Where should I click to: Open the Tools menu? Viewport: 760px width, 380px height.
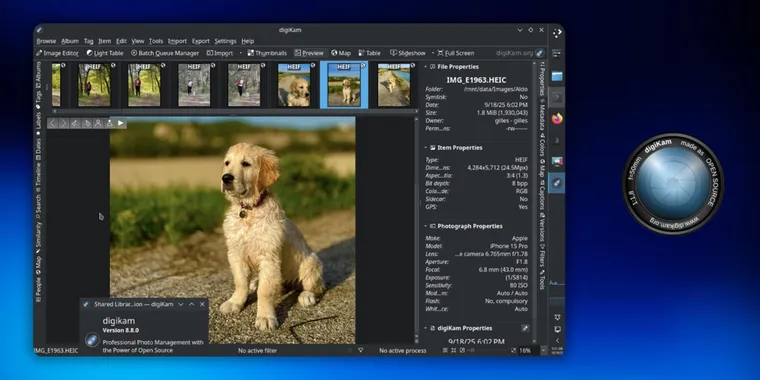coord(156,41)
